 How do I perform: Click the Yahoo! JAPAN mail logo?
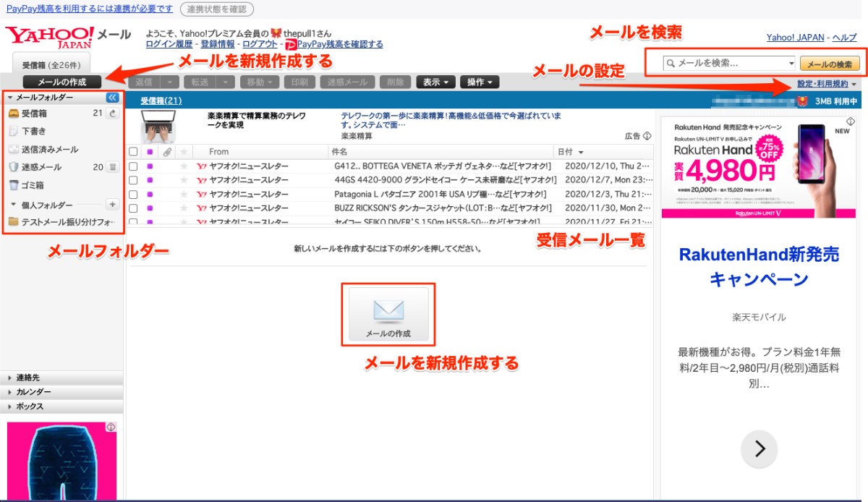[68, 38]
